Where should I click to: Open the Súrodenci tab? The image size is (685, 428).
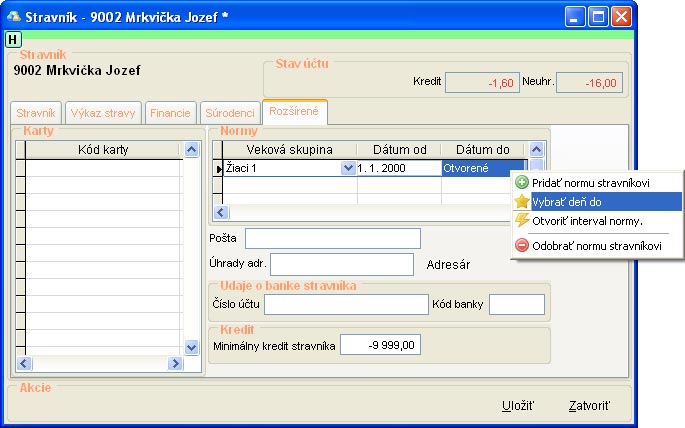230,113
